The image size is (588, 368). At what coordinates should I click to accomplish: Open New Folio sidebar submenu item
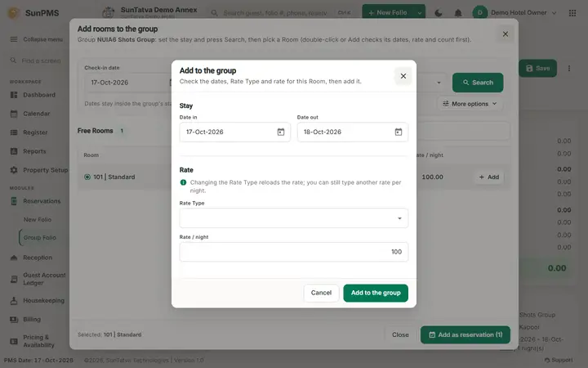(x=37, y=220)
